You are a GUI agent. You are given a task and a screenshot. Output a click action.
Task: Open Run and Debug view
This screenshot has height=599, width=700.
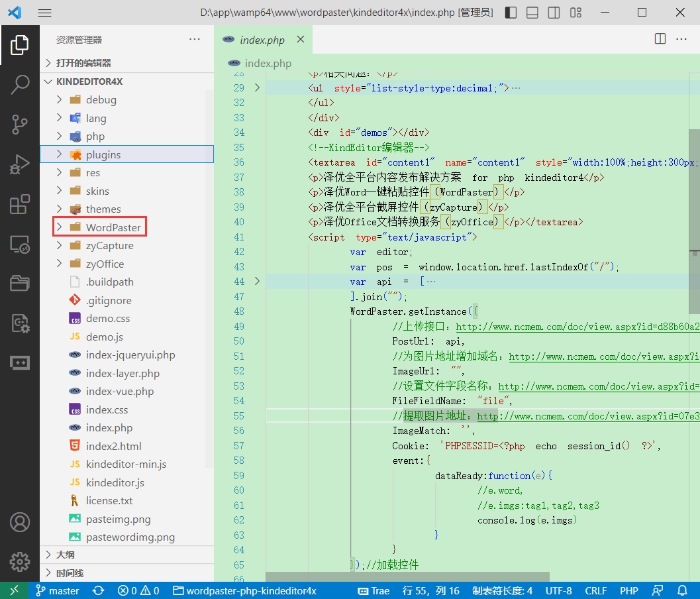pyautogui.click(x=20, y=164)
